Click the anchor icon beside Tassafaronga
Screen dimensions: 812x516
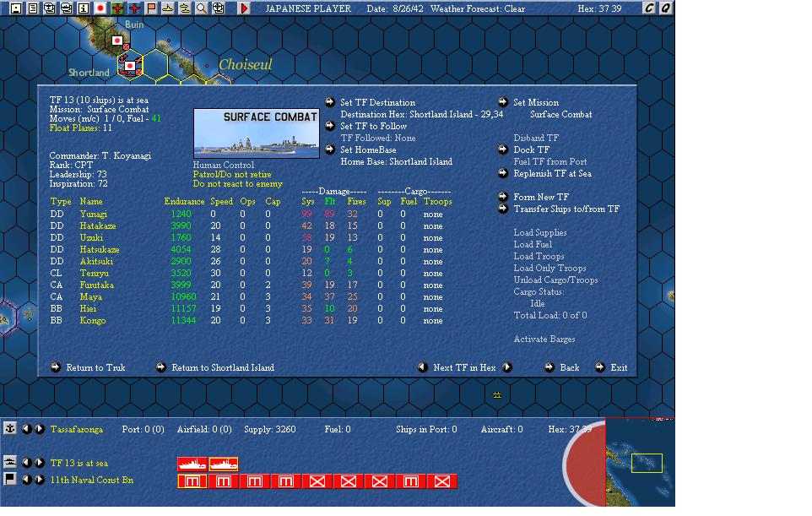coord(10,428)
